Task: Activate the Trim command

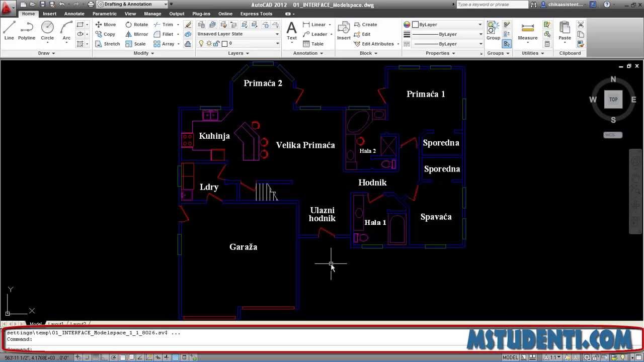Action: [x=164, y=25]
